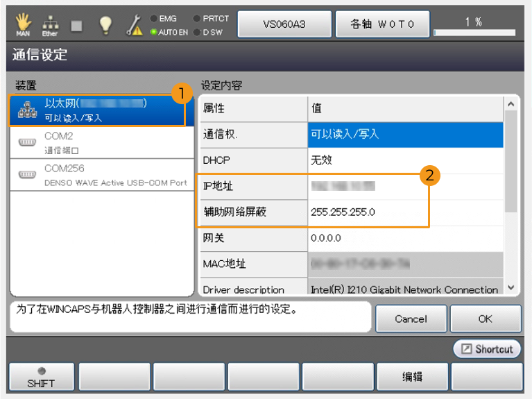The height and width of the screenshot is (399, 532).
Task: Click the Intel(R) I210 Gigabit Network Connection value
Action: (406, 287)
